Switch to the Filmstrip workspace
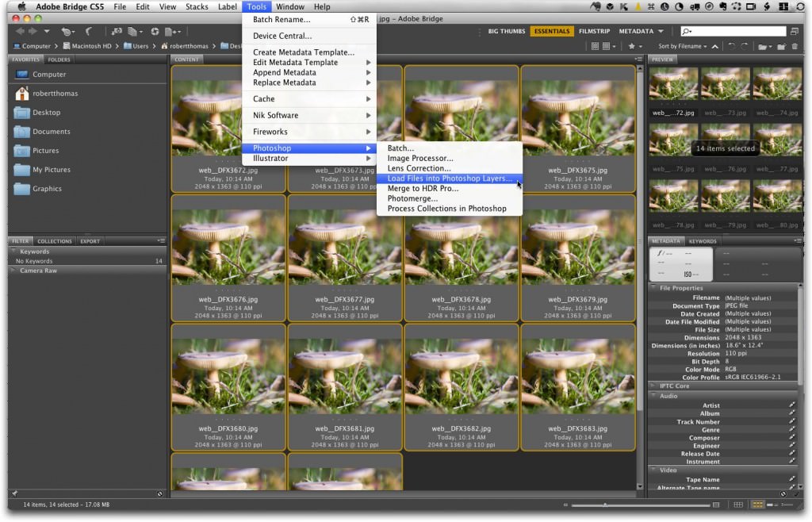 [x=594, y=32]
